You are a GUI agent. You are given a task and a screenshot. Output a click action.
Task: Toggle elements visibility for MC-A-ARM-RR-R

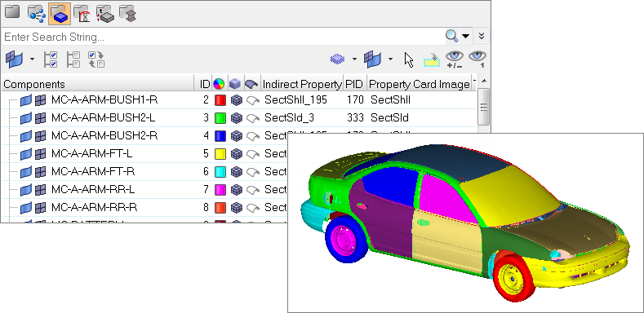40,208
